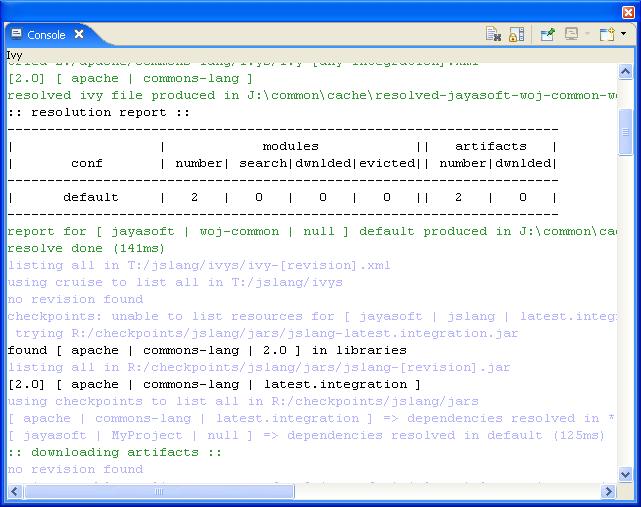Click the Display Selected Console icon

pos(571,34)
